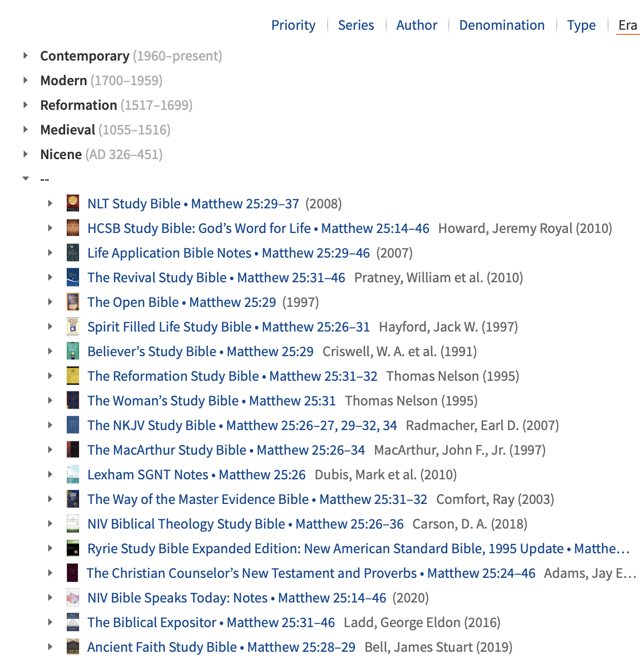Select the Era grouping tab
Screen dimensions: 644x661
(628, 25)
